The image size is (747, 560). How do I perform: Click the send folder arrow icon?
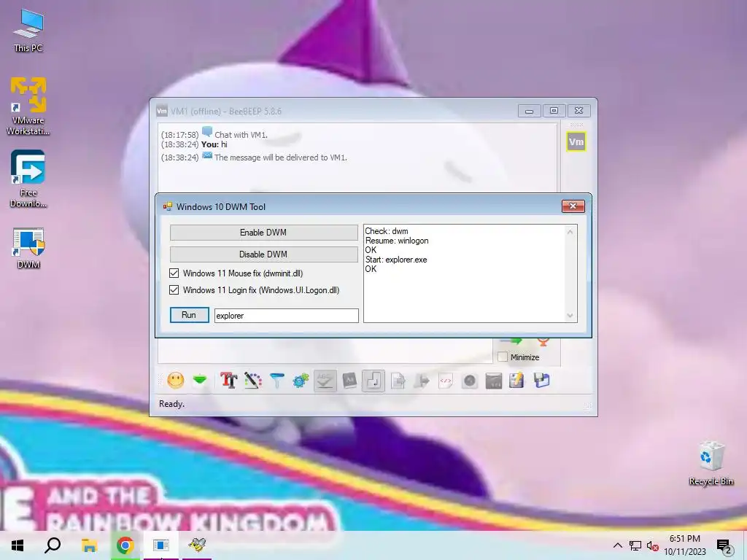pyautogui.click(x=422, y=381)
